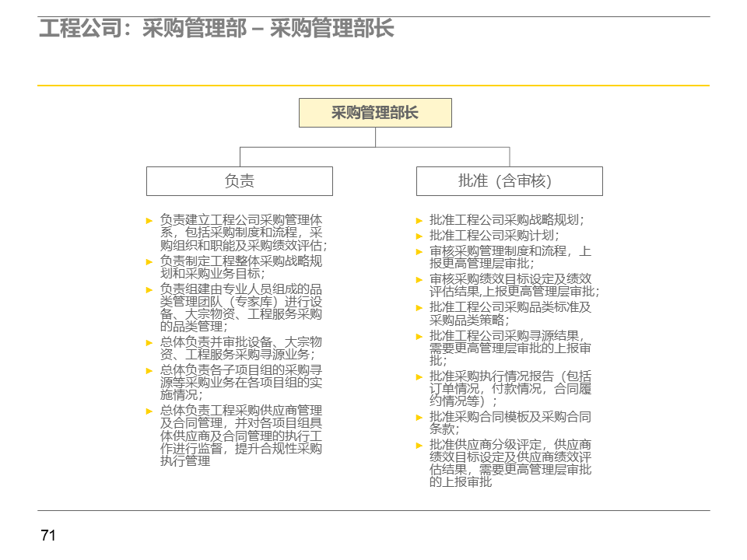Click bullet text 负责组建由专业人员组成的品类管理团队
Image resolution: width=747 pixels, height=560 pixels.
click(x=241, y=308)
